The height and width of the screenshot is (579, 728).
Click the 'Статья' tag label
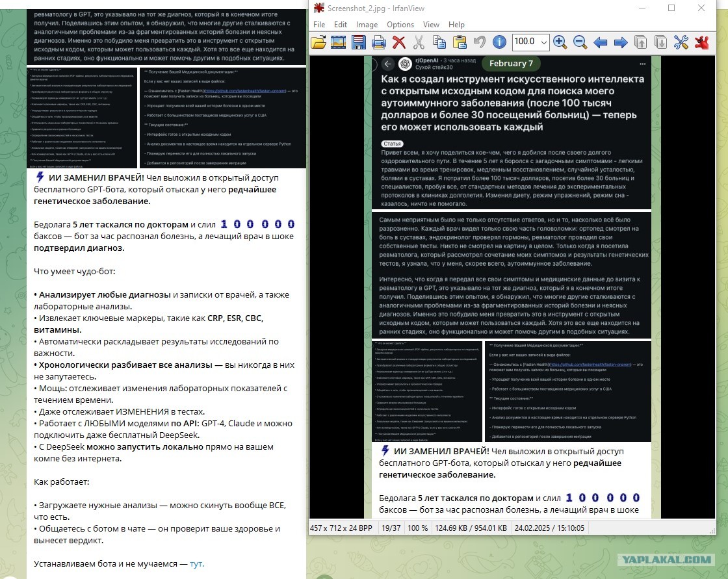[393, 144]
